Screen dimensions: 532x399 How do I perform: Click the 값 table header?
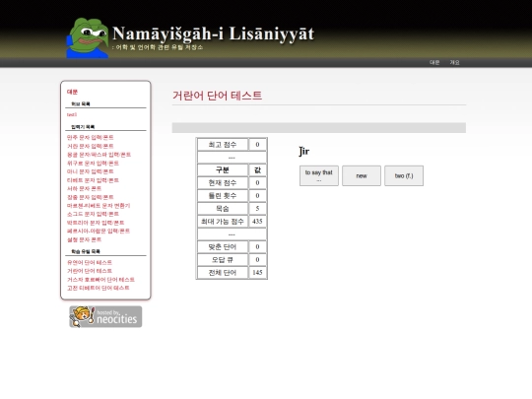[x=257, y=170]
